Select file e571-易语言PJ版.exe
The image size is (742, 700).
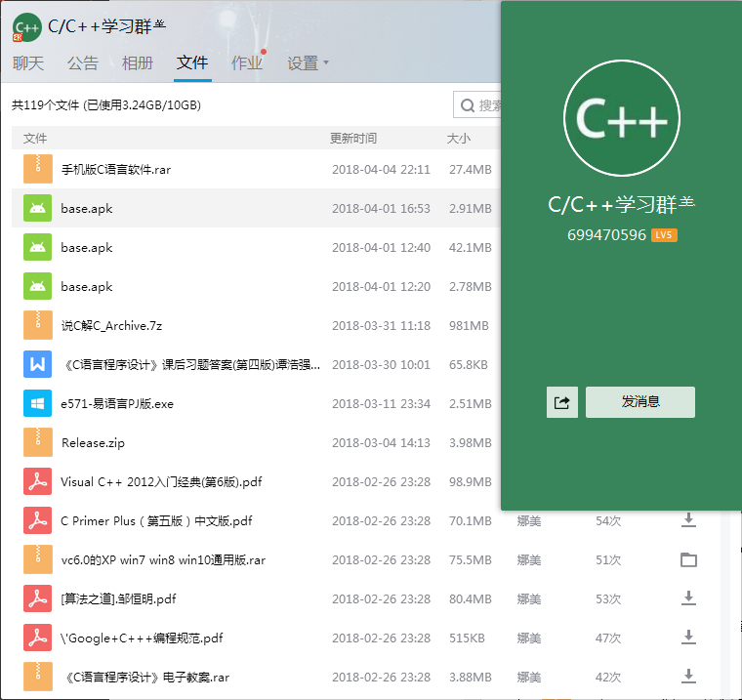click(117, 404)
